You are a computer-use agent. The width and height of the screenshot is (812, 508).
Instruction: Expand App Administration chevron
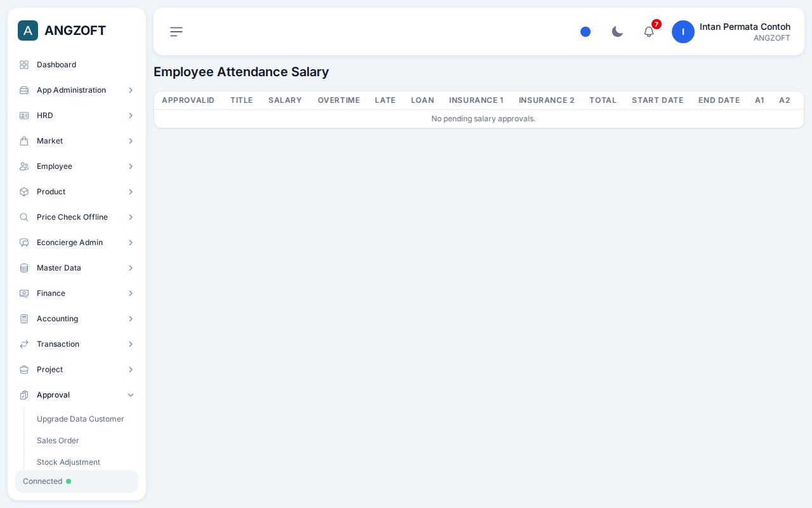coord(131,90)
